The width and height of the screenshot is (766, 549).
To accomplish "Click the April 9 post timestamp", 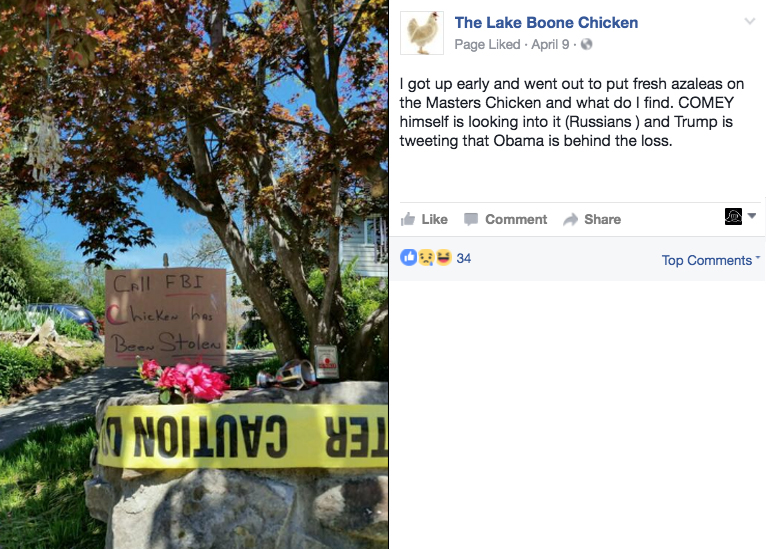I will (550, 44).
